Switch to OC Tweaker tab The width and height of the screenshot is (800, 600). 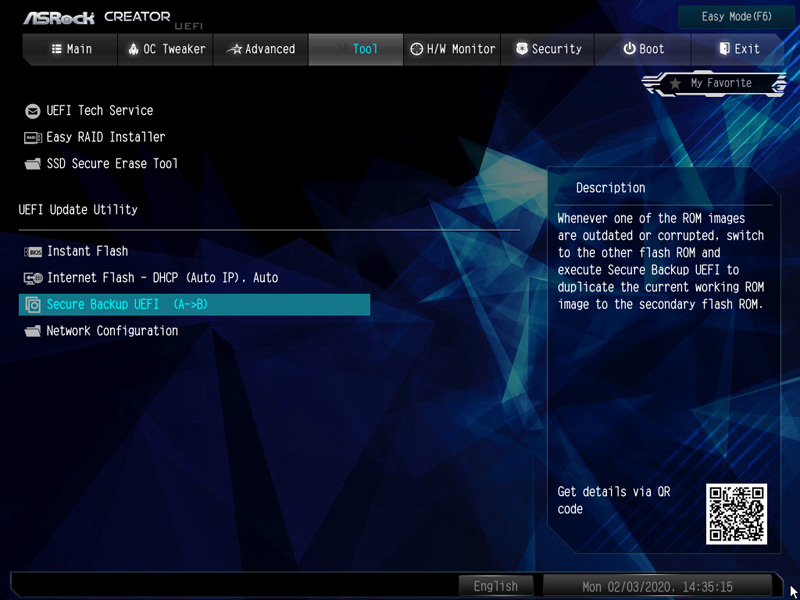[166, 49]
